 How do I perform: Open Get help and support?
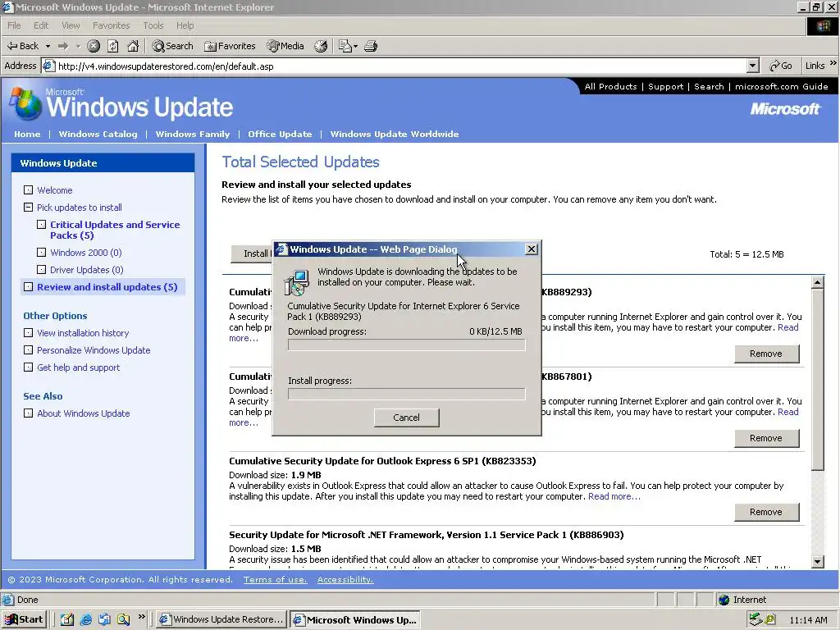pyautogui.click(x=78, y=367)
